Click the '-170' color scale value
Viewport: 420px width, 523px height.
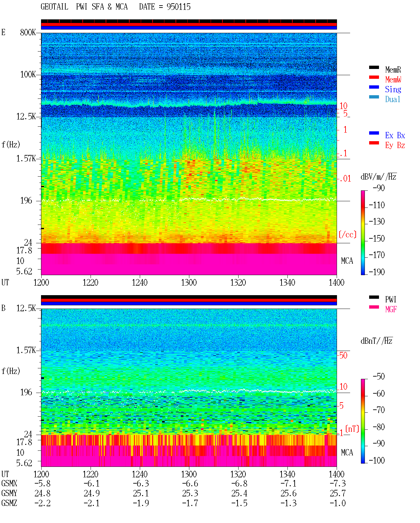click(377, 255)
